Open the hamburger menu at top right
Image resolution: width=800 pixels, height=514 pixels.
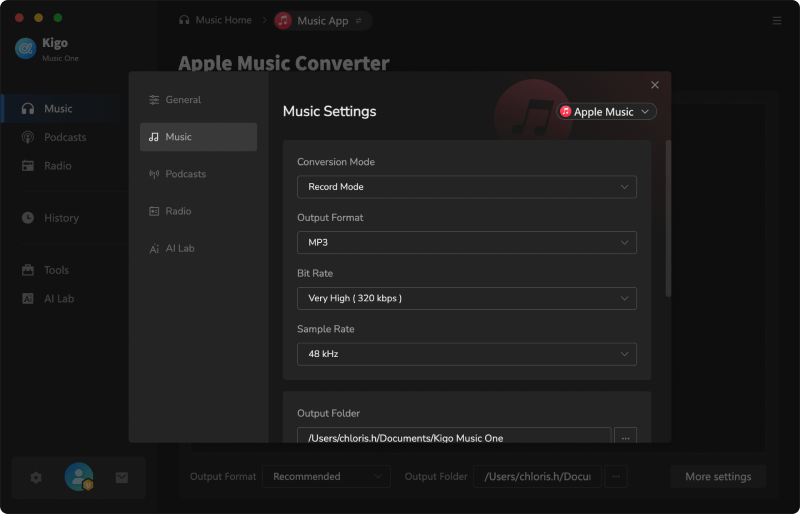777,20
